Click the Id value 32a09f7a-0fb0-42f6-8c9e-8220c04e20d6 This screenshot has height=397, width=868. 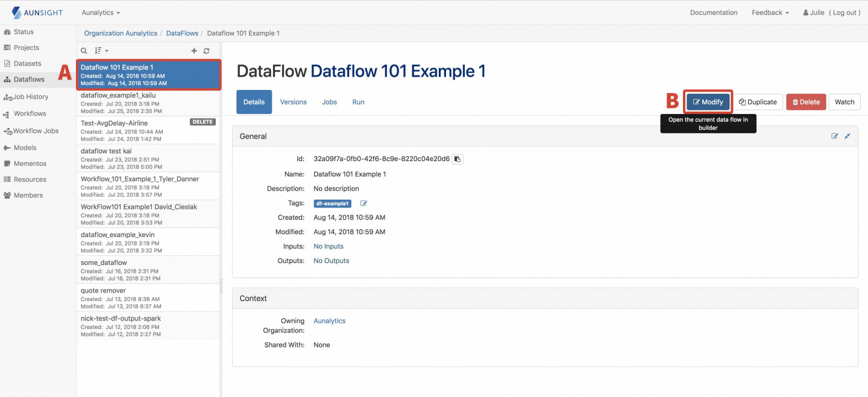(x=382, y=159)
